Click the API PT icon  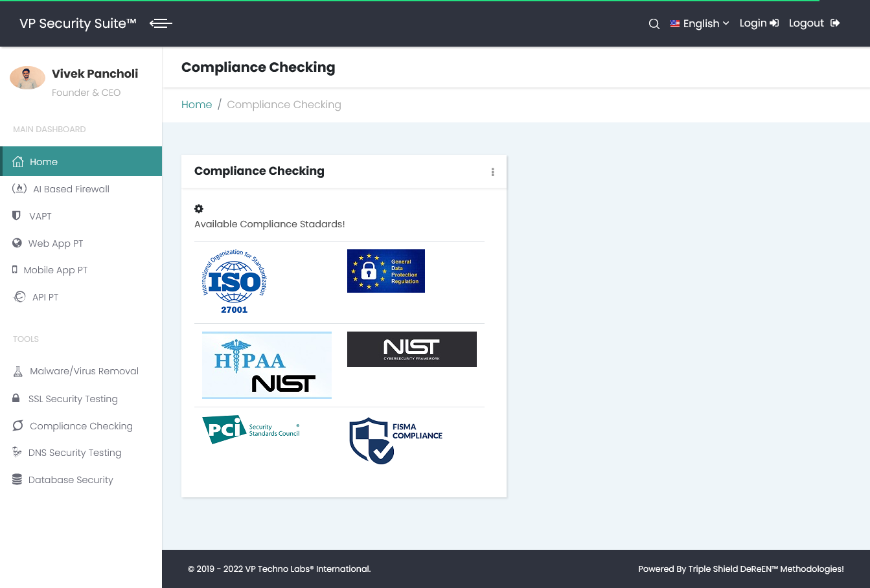19,297
